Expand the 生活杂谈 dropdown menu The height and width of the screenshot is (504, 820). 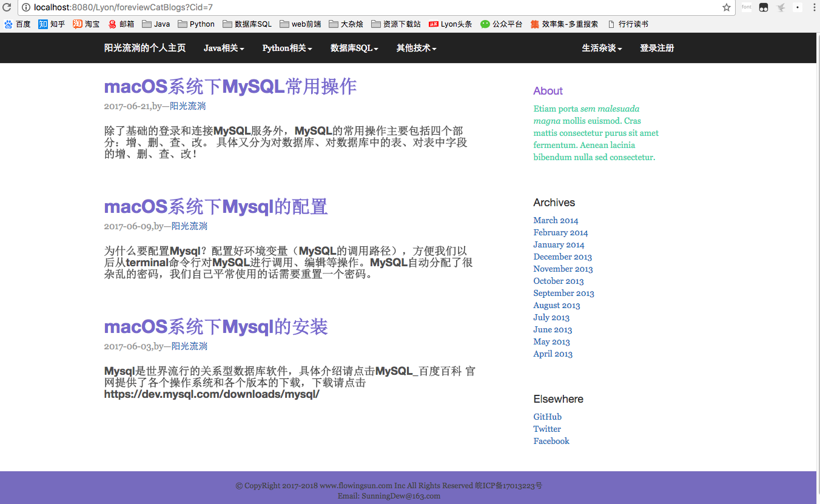[602, 48]
